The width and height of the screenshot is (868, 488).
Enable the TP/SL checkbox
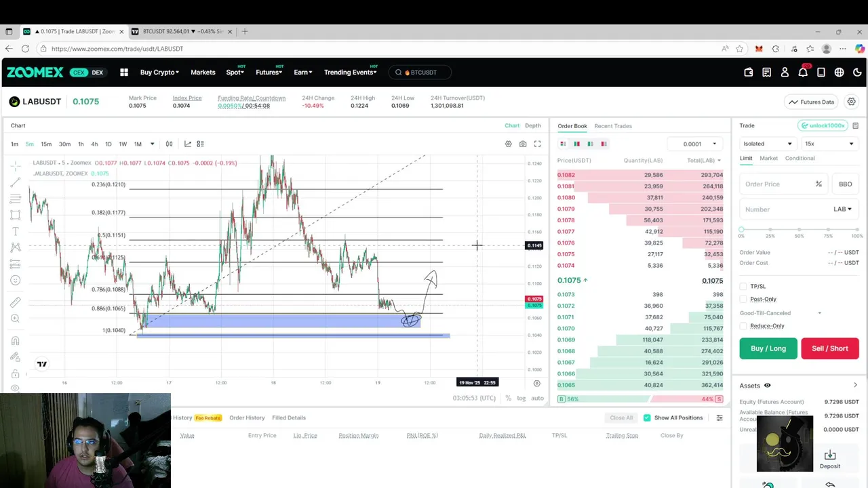pos(743,286)
